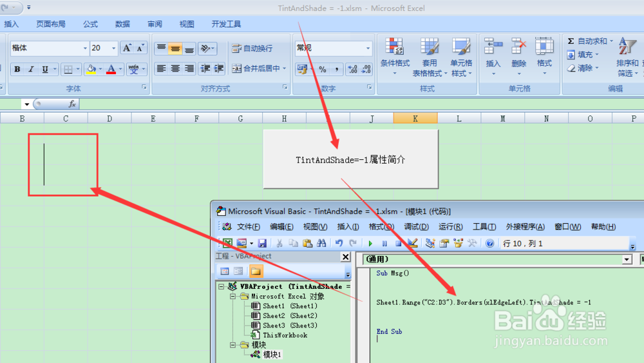Click the 删除 delete cells button
This screenshot has width=644, height=363.
(x=518, y=57)
